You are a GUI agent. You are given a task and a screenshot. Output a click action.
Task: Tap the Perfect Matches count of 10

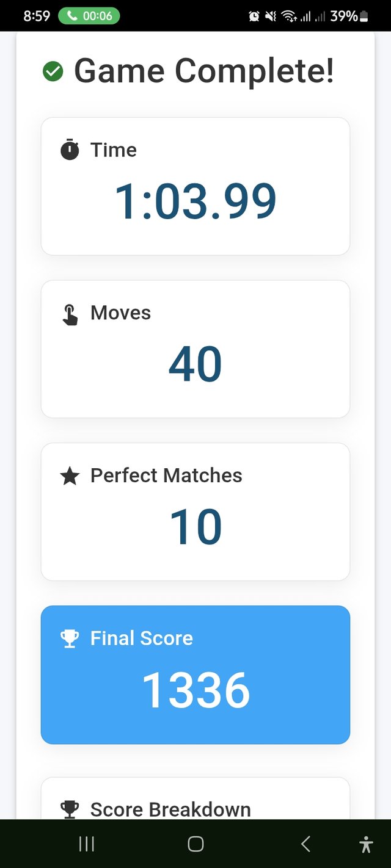pyautogui.click(x=195, y=527)
